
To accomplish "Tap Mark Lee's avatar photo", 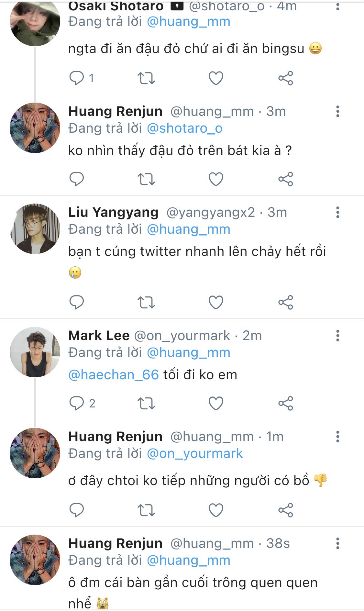I will (x=35, y=352).
